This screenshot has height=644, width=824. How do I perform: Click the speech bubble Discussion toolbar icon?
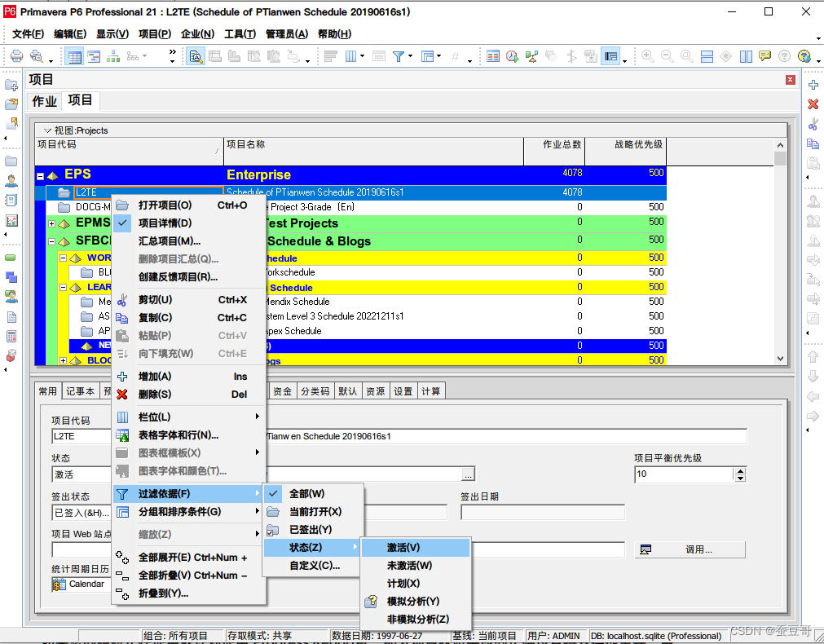pyautogui.click(x=765, y=55)
